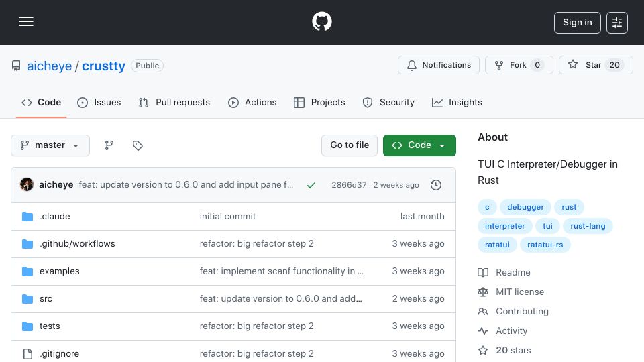The image size is (644, 362).
Task: View the 20 stars link
Action: [513, 350]
